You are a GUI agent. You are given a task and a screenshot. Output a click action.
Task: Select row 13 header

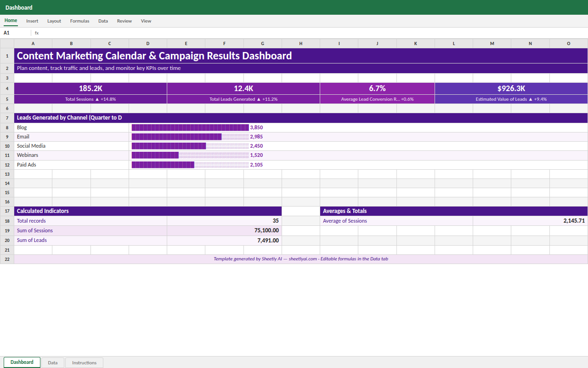tap(7, 174)
